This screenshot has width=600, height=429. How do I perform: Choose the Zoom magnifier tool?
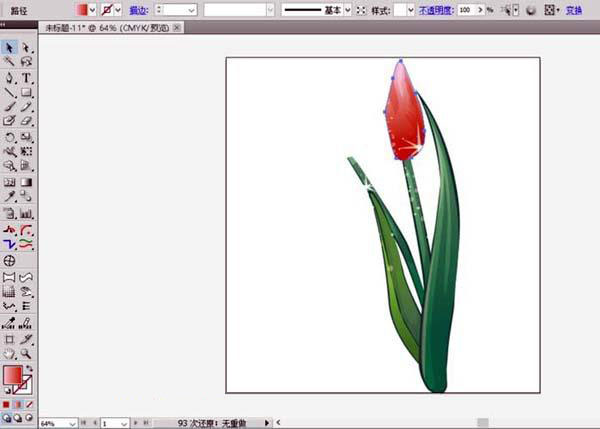pyautogui.click(x=27, y=353)
